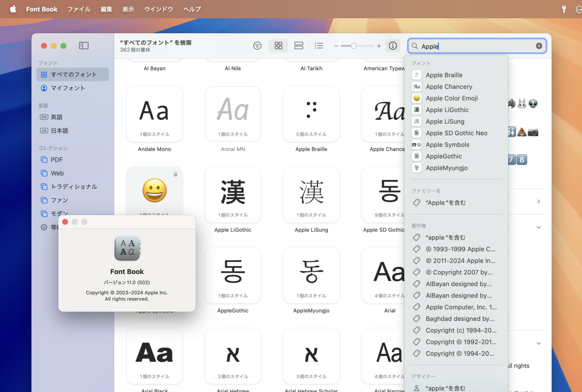582x392 pixels.
Task: Choose designer contains “apple” suggestion
Action: [x=456, y=388]
